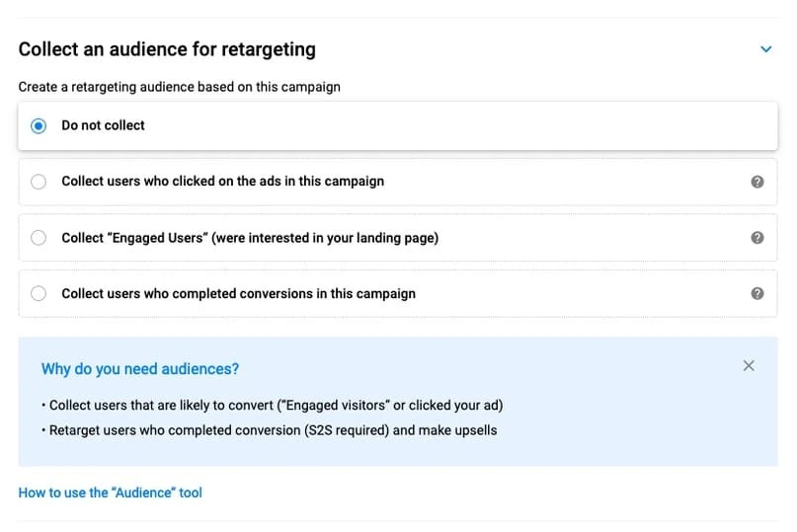The image size is (797, 532).
Task: Choose the radio for users who clicked ads
Action: click(x=39, y=182)
